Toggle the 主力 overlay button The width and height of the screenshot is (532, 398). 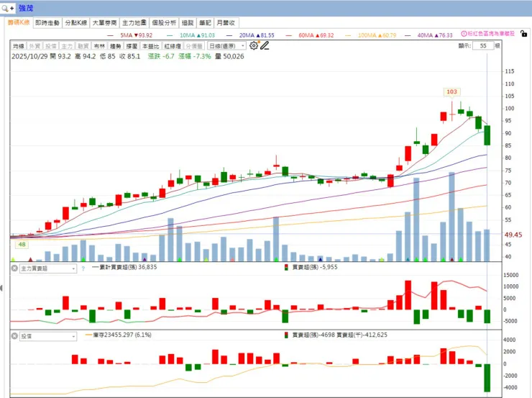tap(67, 46)
